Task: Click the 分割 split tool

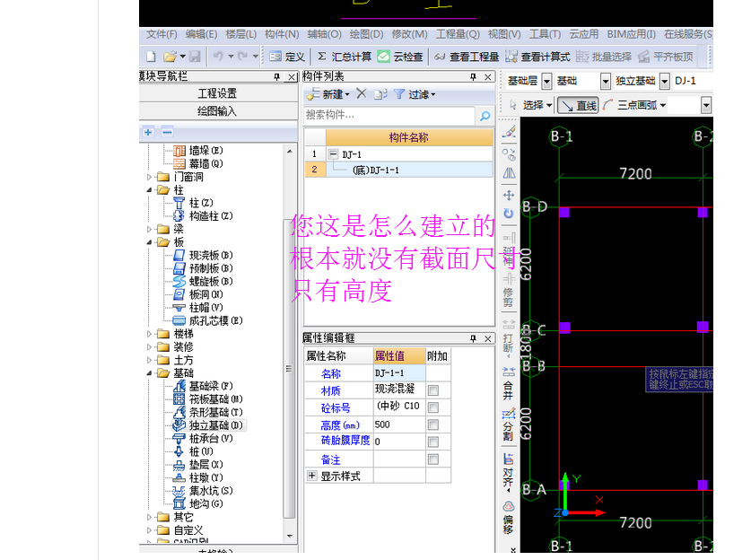Action: [509, 425]
